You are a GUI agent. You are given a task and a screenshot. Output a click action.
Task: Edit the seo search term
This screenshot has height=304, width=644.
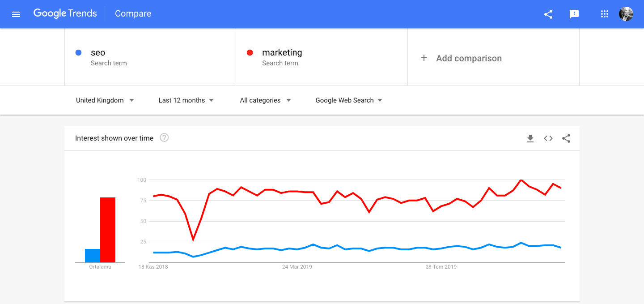(x=150, y=57)
